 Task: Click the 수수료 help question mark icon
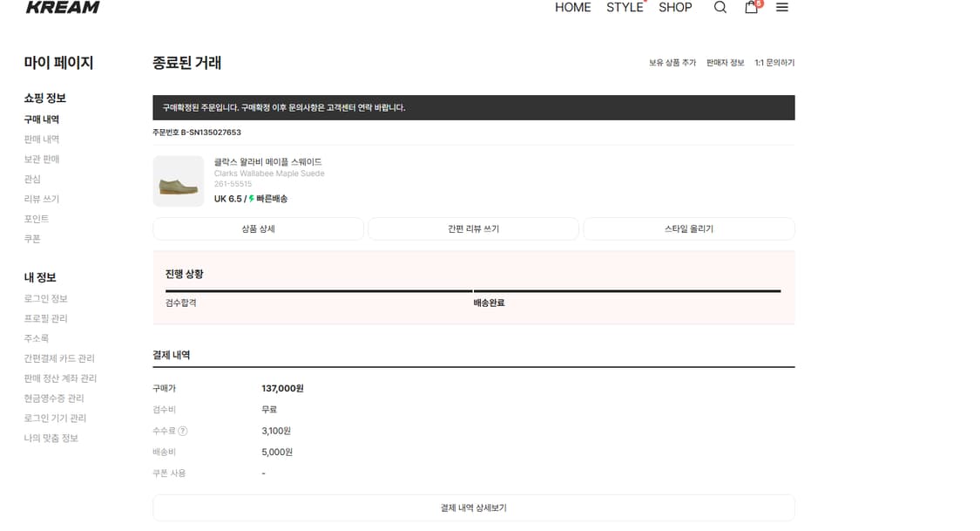coord(183,431)
